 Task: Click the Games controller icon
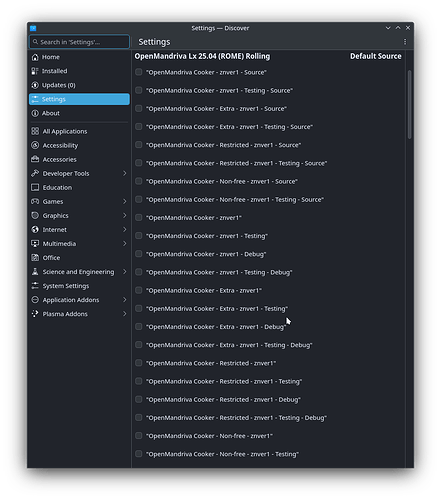coord(35,201)
